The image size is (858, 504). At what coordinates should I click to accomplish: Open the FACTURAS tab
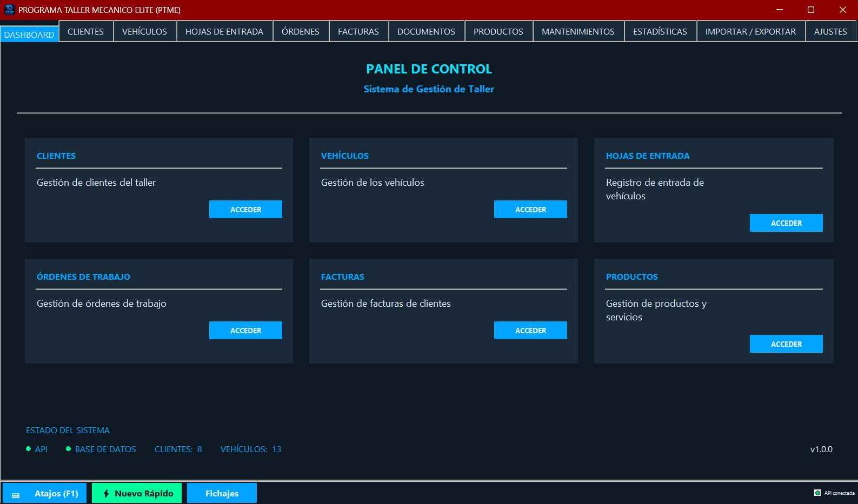(358, 31)
